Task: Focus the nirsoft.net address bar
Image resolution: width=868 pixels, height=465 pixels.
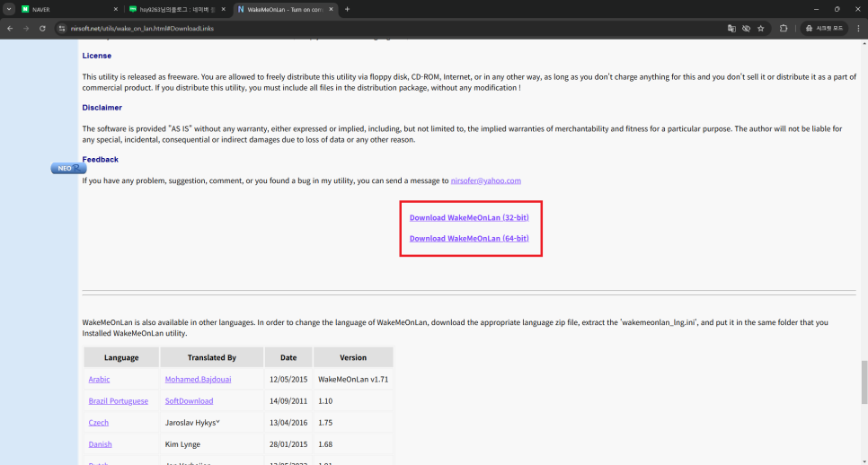Action: coord(387,28)
